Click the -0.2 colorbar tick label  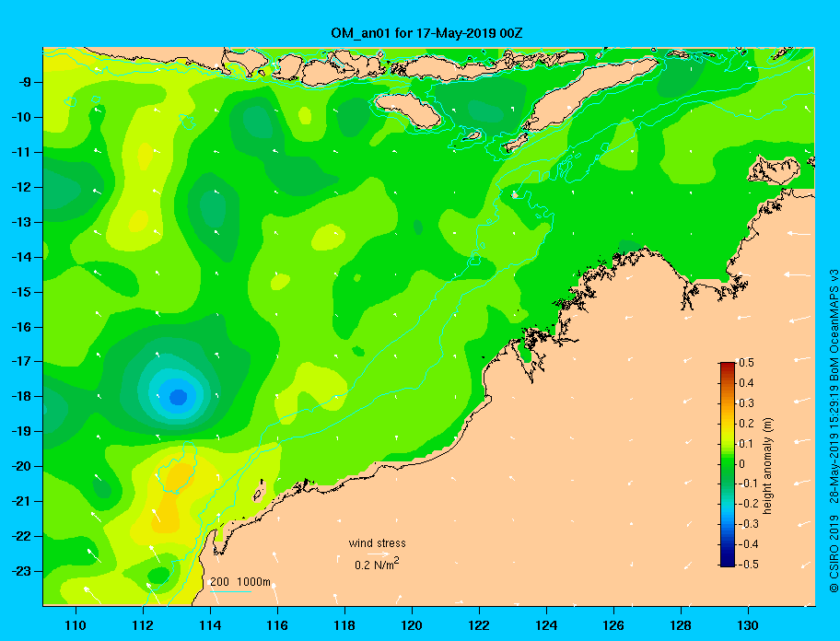749,504
